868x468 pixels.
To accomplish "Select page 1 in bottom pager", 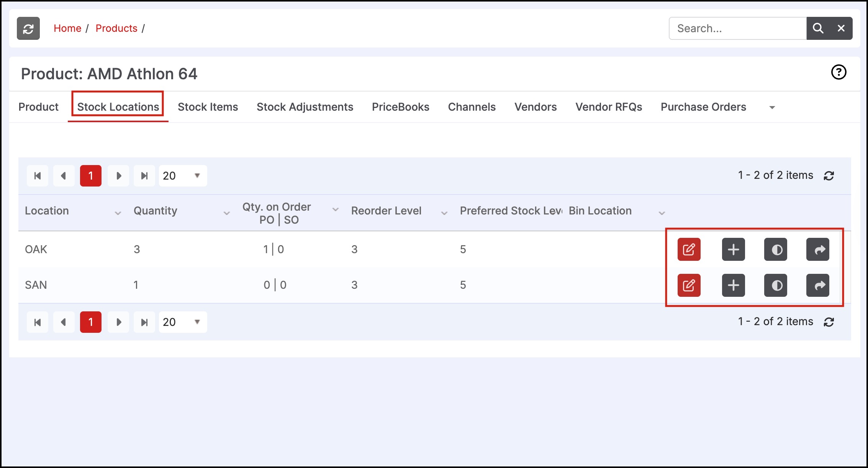I will click(91, 322).
